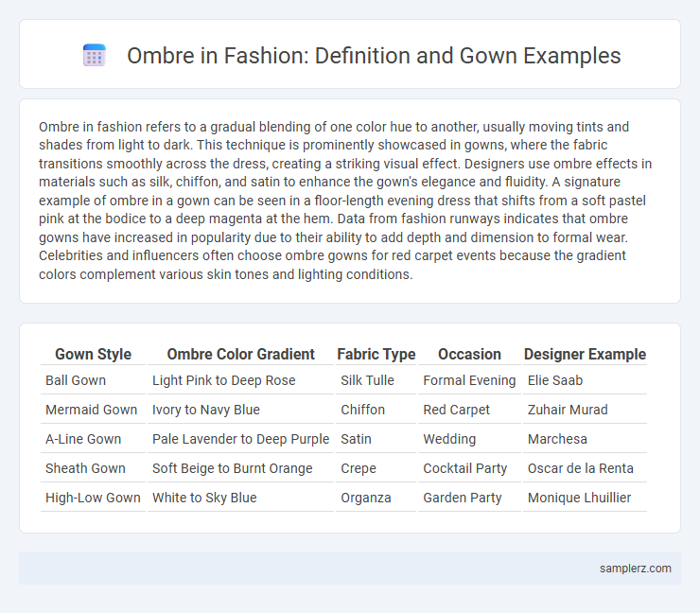The height and width of the screenshot is (613, 700).
Task: Select the 'Ombre Color Gradient' column header
Action: 240,354
